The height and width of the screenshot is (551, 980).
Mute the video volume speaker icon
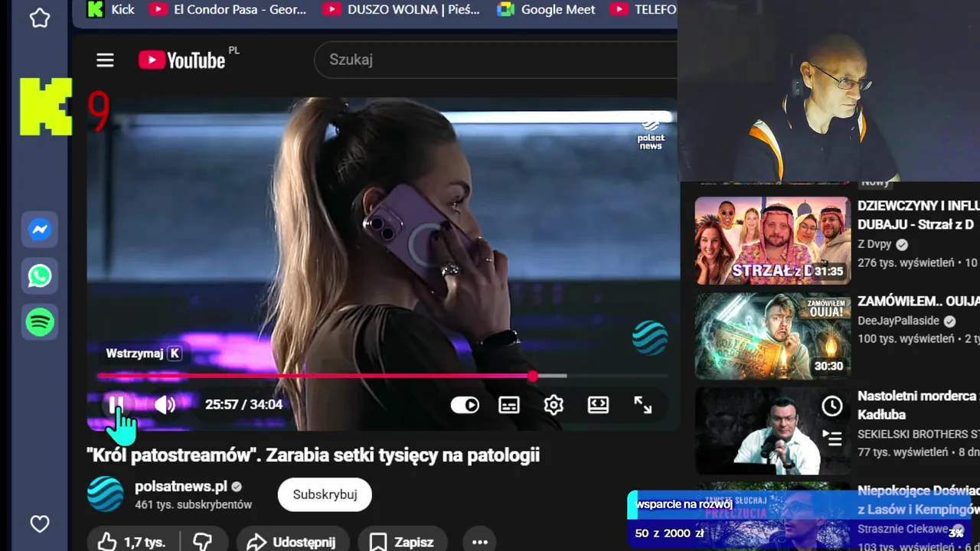(165, 405)
